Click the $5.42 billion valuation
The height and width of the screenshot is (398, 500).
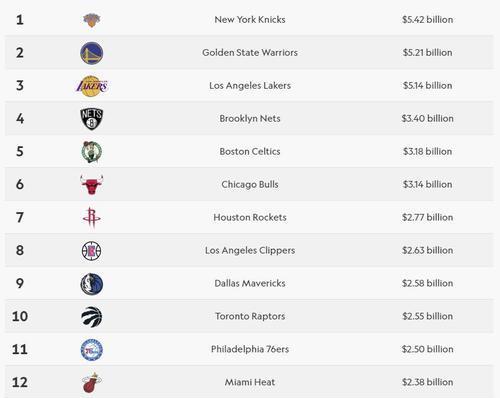coord(427,20)
